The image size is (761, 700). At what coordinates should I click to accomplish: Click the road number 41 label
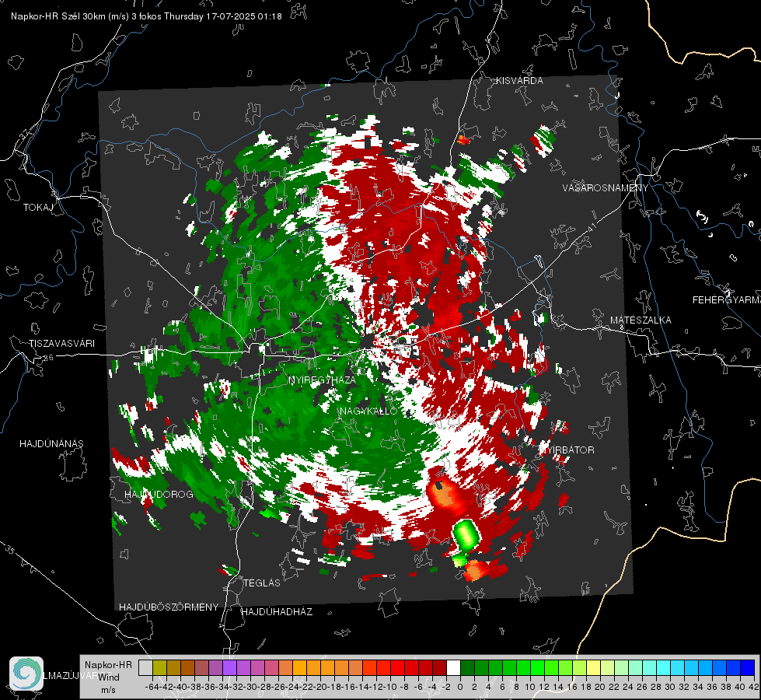click(x=591, y=227)
